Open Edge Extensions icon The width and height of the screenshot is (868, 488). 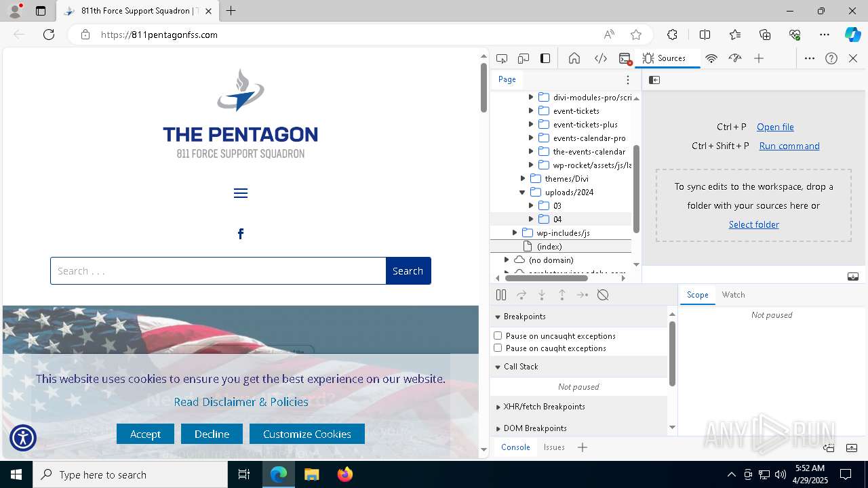pyautogui.click(x=672, y=35)
